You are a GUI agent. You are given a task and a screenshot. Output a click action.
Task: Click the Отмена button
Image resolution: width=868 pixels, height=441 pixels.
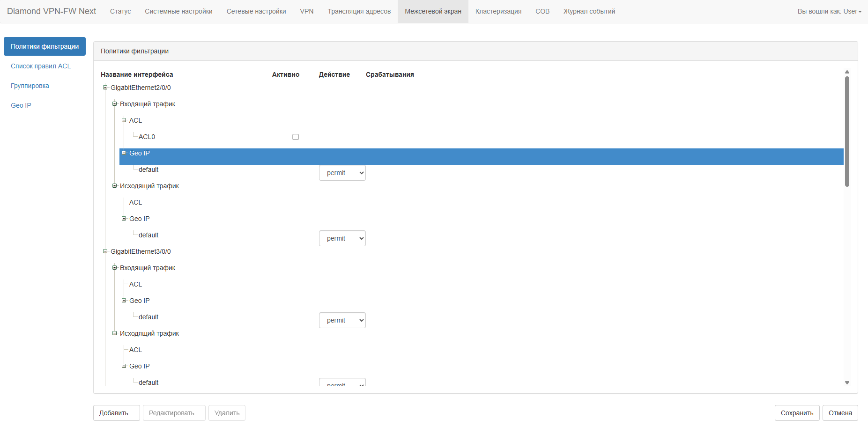(840, 413)
